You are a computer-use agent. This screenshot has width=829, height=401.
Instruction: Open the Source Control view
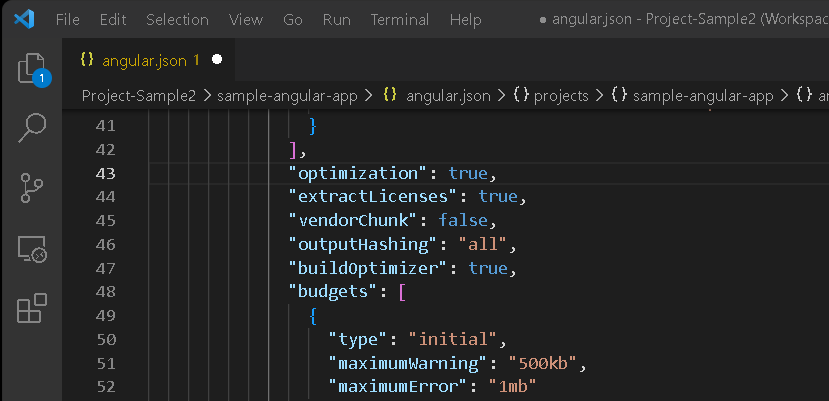coord(32,188)
